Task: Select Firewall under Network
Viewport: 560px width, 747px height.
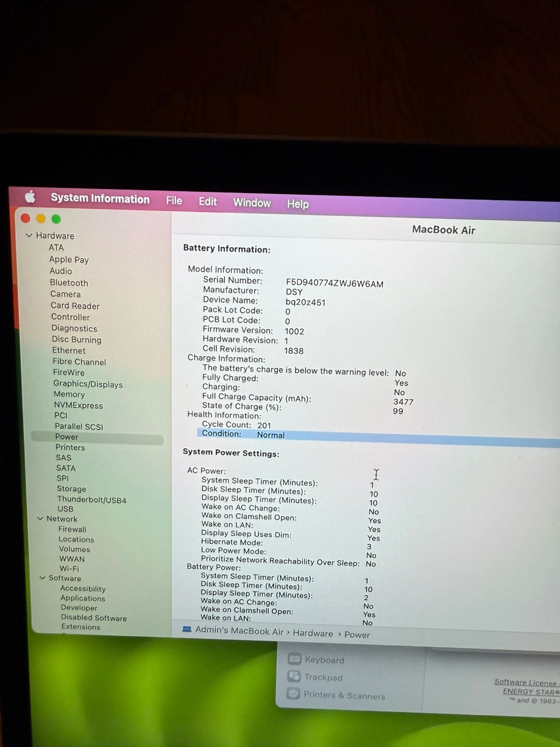Action: tap(72, 529)
